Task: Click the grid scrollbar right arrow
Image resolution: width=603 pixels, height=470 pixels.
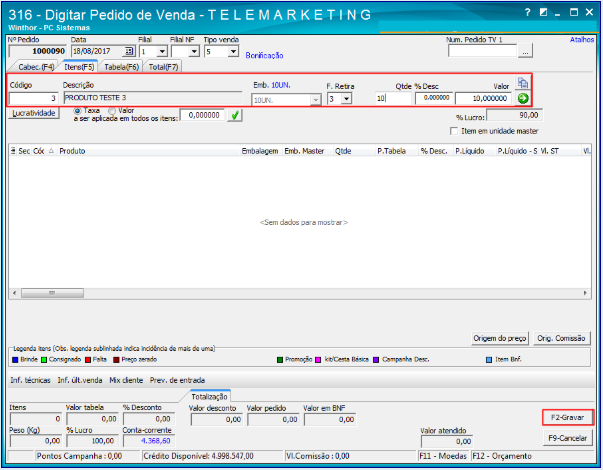Action: 585,293
